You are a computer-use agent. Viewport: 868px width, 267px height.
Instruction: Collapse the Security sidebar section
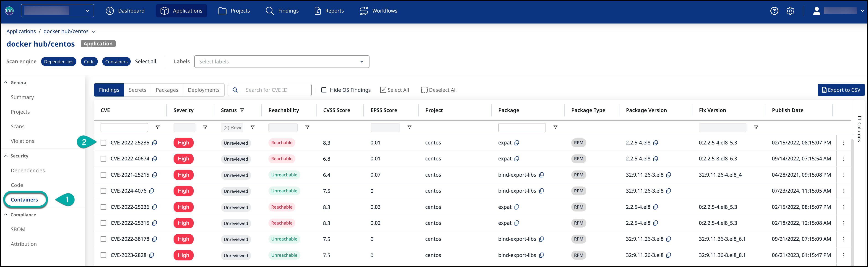[6, 156]
